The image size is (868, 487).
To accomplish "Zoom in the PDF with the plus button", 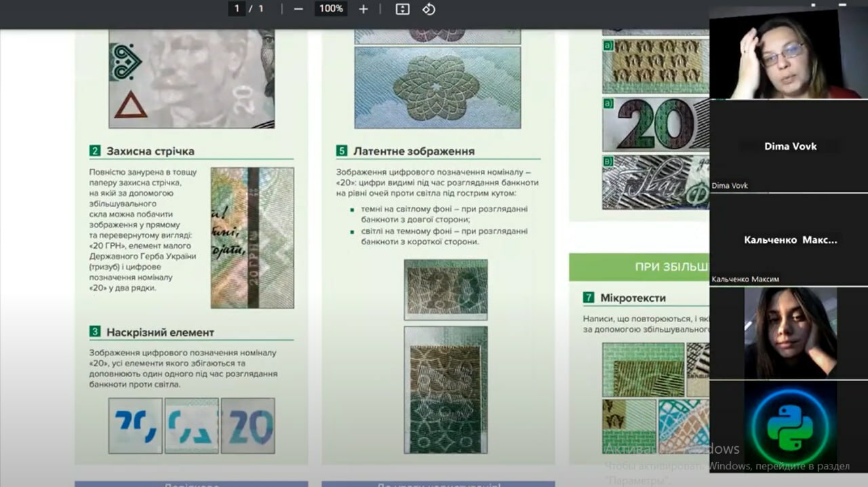I will coord(363,9).
